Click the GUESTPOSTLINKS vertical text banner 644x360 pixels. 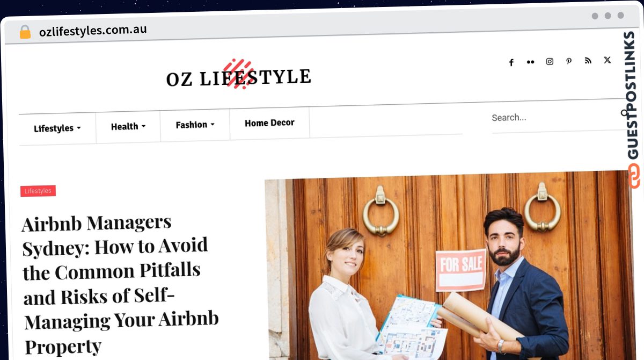pyautogui.click(x=632, y=96)
